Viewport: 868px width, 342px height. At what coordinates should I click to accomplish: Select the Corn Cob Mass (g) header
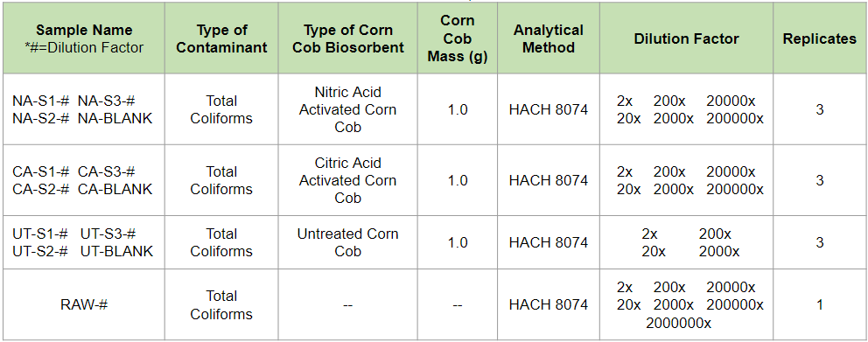(458, 38)
